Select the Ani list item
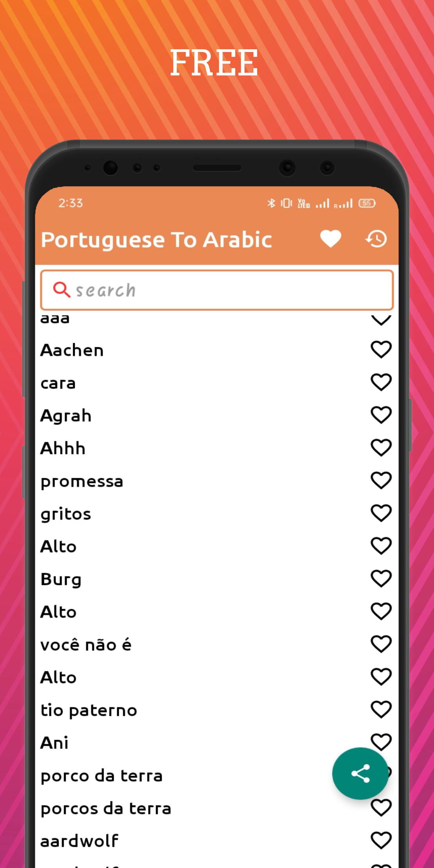This screenshot has width=434, height=868. click(54, 742)
